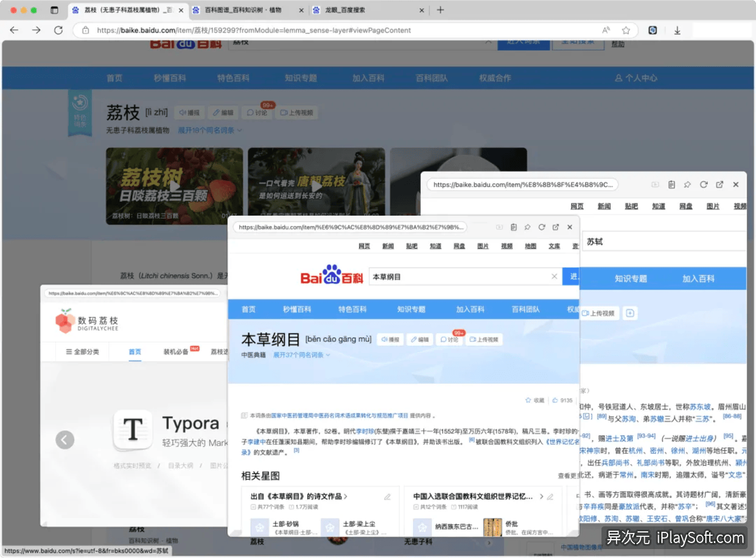Expand the 中国入选联合国教科文组织世界记忆 arrow

(x=542, y=497)
